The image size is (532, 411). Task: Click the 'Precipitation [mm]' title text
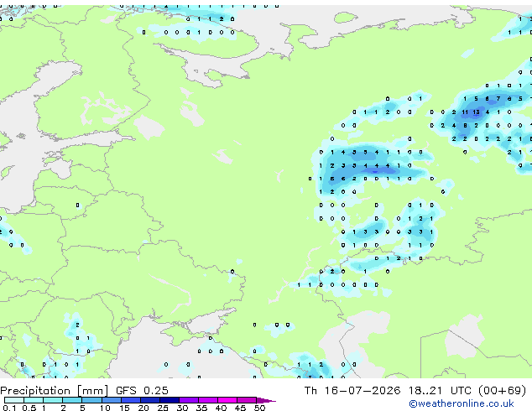tap(54, 391)
